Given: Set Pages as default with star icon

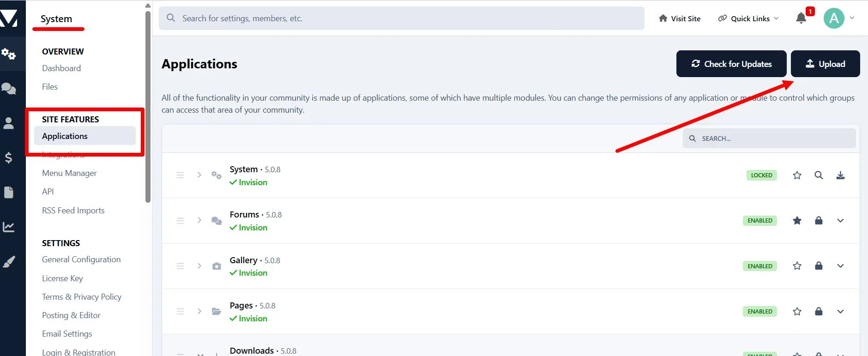Looking at the screenshot, I should point(797,312).
